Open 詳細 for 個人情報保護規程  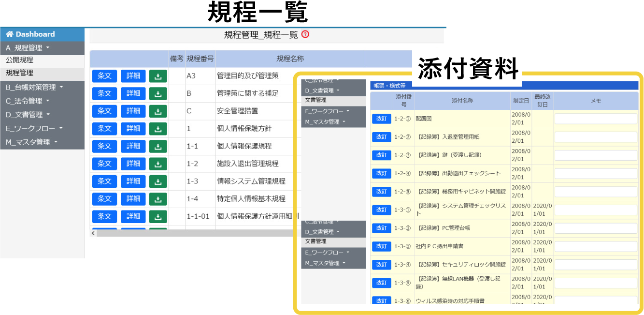pyautogui.click(x=133, y=146)
